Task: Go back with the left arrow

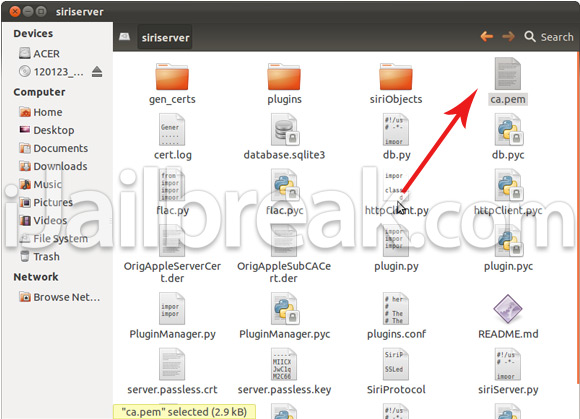Action: tap(486, 37)
